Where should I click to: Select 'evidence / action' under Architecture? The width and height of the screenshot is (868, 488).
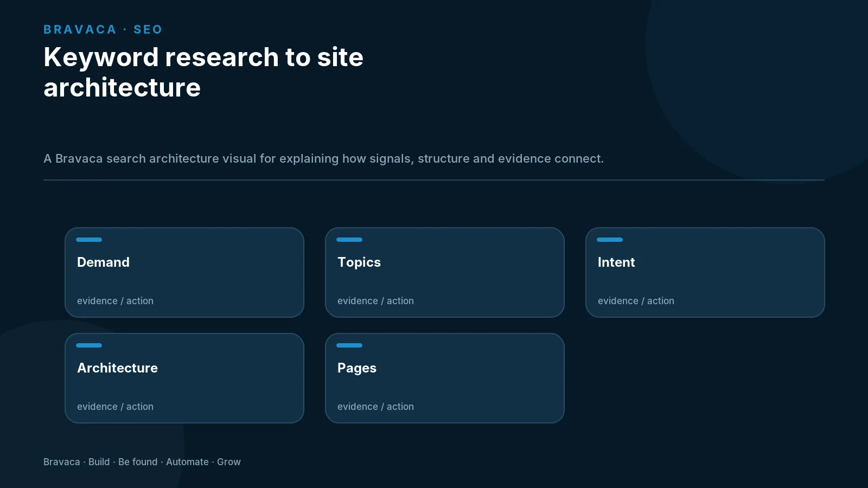(115, 407)
